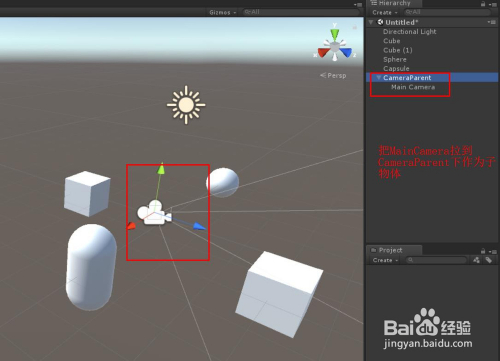Click the Project search by type icon
500x361 pixels.
coord(476,260)
